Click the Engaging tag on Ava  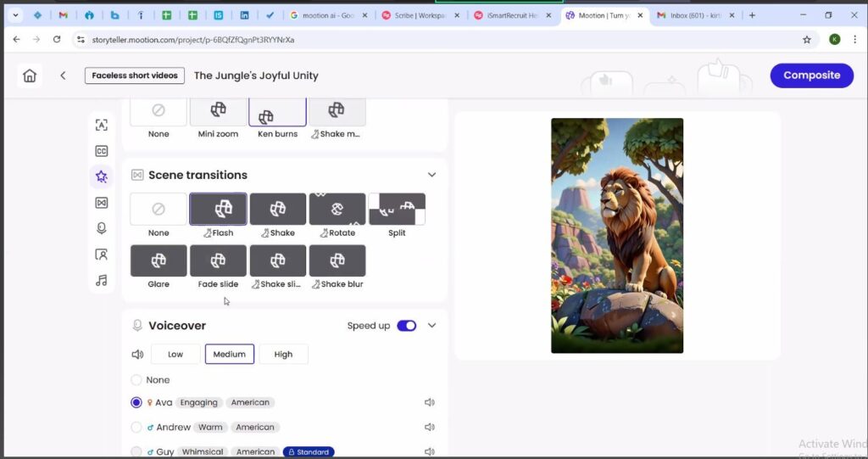198,402
